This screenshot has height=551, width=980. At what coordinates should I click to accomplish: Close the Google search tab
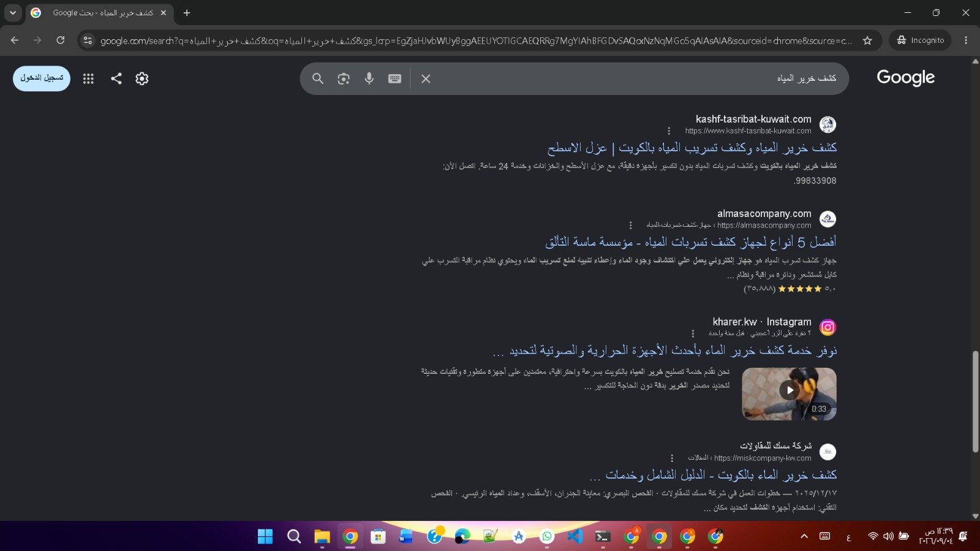(x=164, y=13)
